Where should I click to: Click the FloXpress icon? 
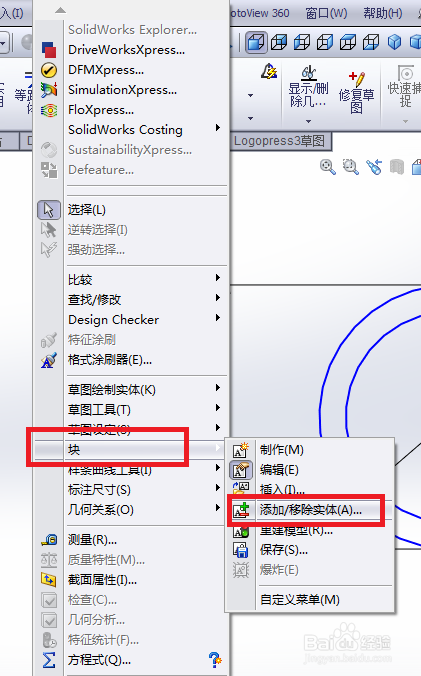pyautogui.click(x=49, y=110)
